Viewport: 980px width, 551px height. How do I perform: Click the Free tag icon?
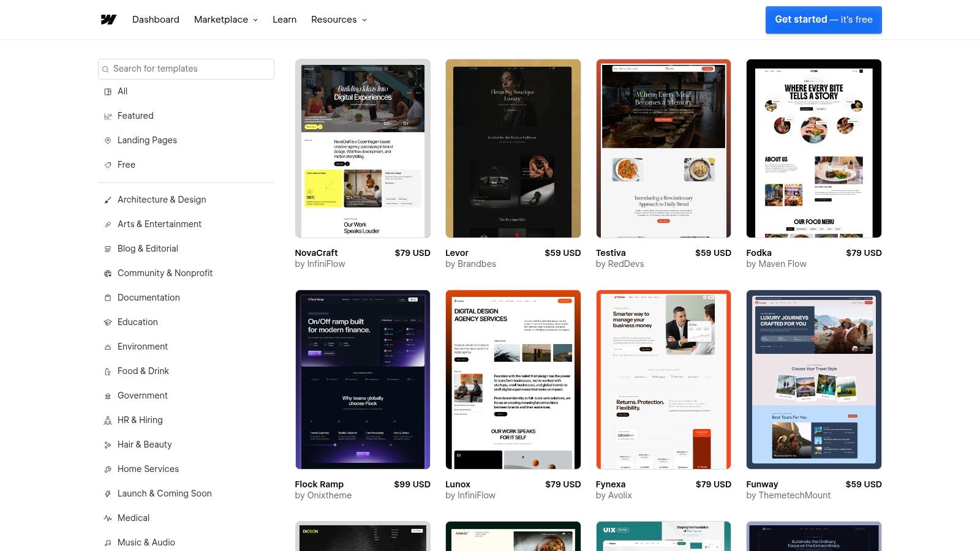tap(108, 165)
